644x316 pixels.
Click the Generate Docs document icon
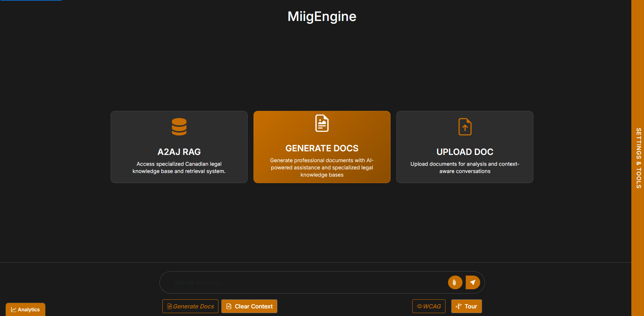tap(322, 123)
